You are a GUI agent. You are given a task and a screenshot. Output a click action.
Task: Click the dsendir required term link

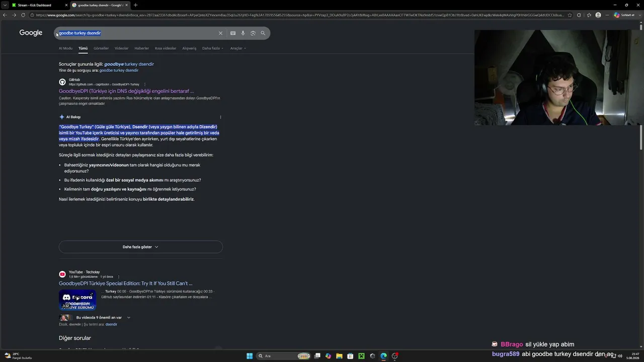tap(111, 324)
